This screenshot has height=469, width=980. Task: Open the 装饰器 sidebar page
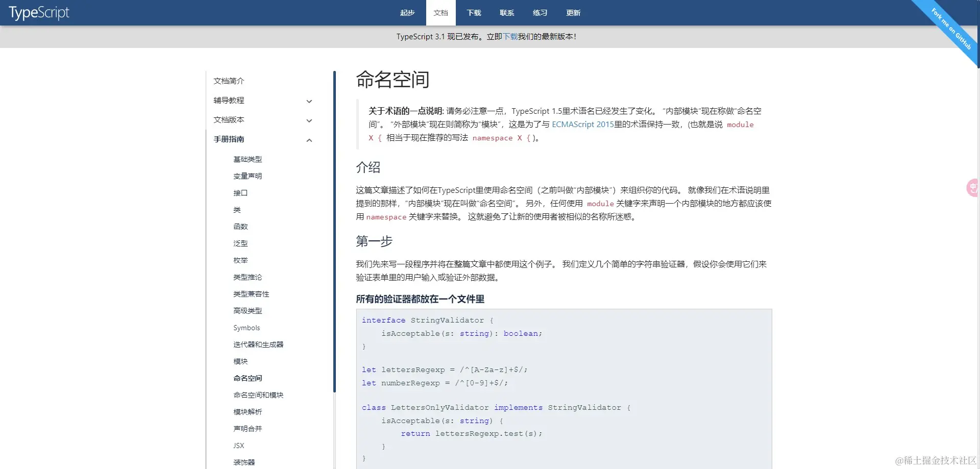(244, 462)
